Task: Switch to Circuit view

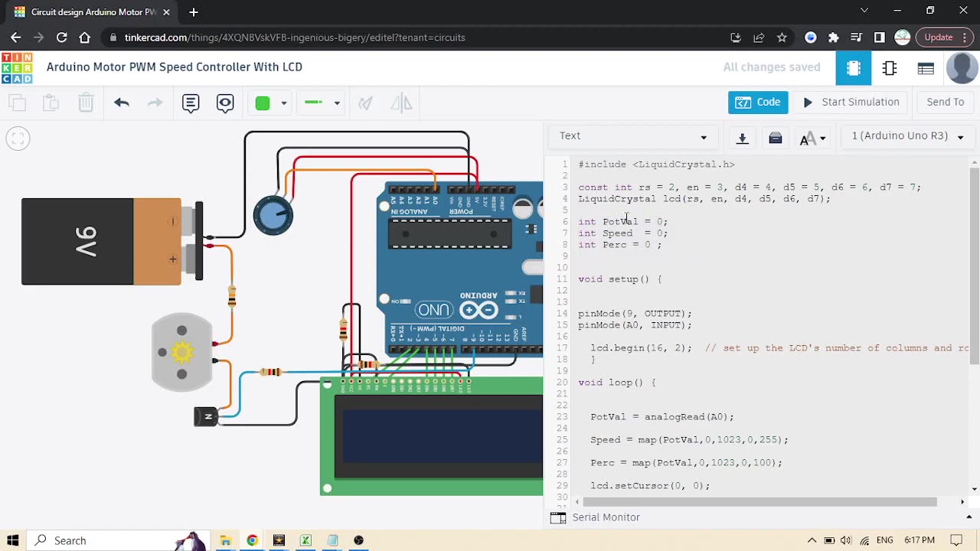Action: click(x=854, y=68)
